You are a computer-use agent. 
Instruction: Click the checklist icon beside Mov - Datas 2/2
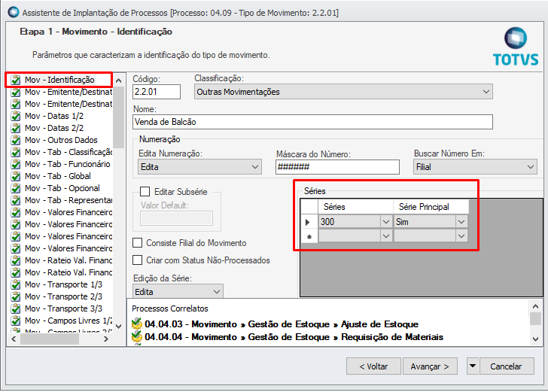click(15, 128)
